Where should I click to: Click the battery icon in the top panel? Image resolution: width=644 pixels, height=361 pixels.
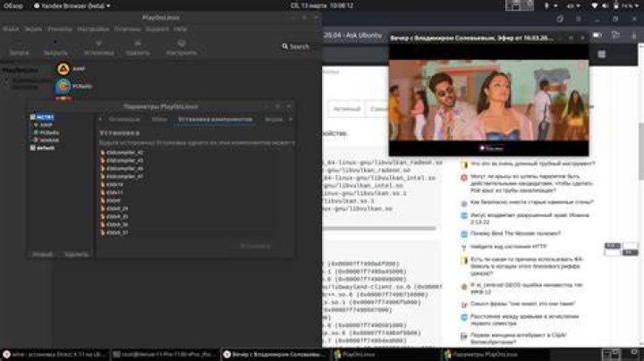(616, 5)
